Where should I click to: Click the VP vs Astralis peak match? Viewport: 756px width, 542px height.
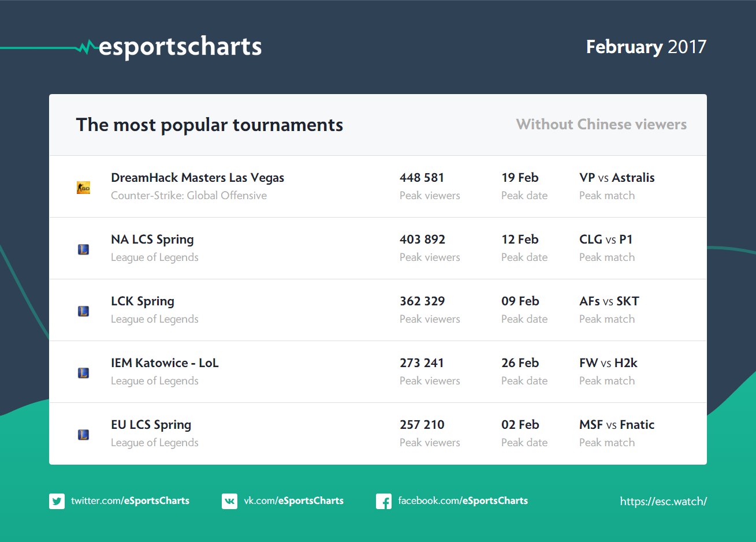pos(617,178)
